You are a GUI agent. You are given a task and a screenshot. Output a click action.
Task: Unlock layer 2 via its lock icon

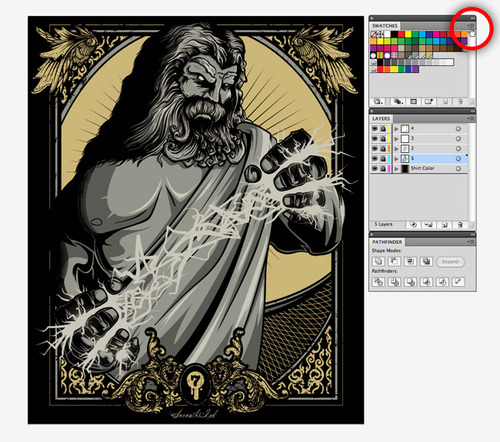click(x=383, y=148)
